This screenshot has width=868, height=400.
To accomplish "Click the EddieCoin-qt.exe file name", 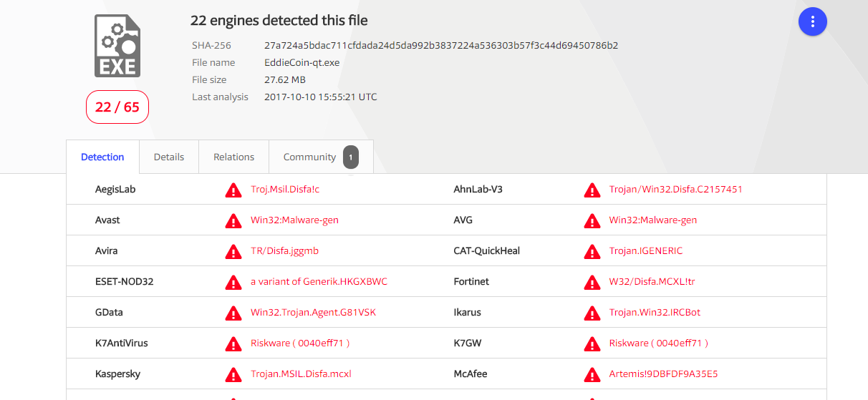I will [302, 62].
